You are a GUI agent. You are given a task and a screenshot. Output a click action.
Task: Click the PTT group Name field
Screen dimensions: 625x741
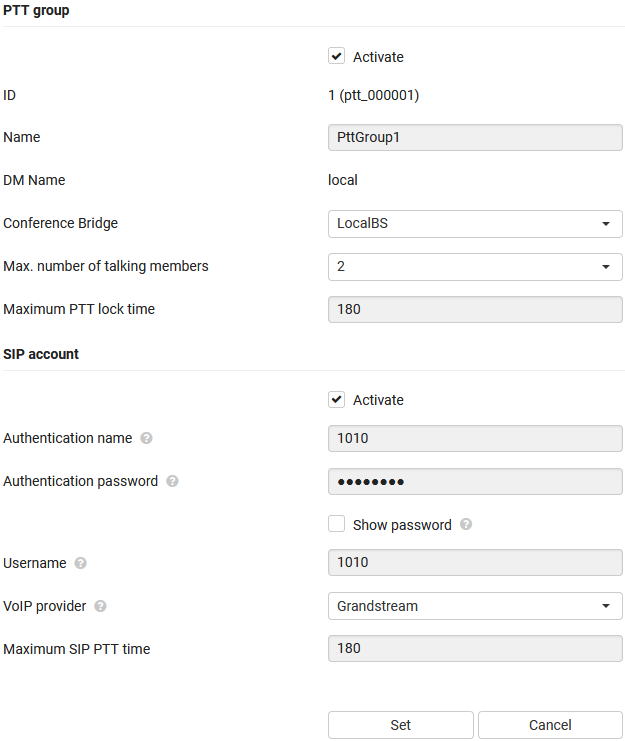click(475, 137)
